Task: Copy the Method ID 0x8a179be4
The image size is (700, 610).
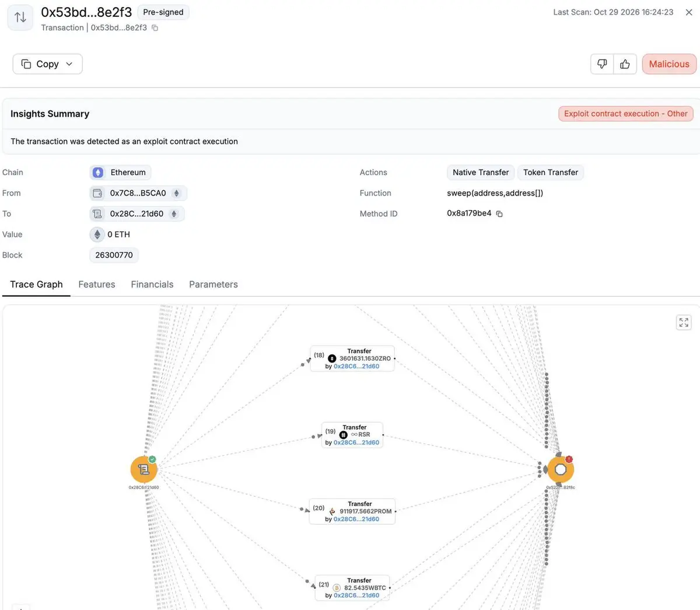Action: click(x=499, y=214)
